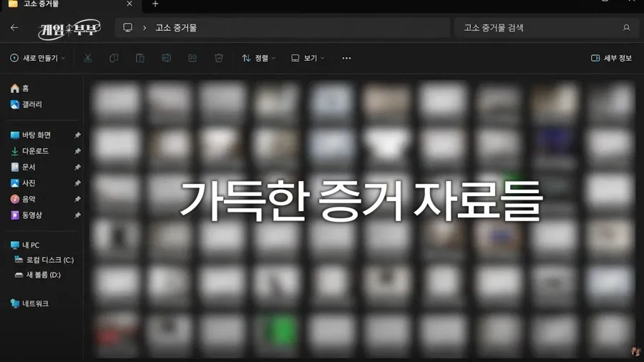Image resolution: width=644 pixels, height=362 pixels.
Task: Click the search magnifier icon
Action: [626, 28]
